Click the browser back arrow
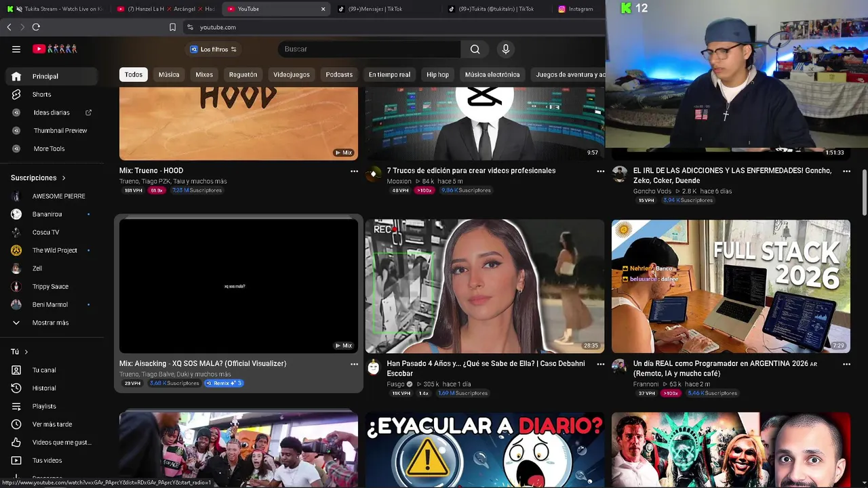 click(9, 27)
